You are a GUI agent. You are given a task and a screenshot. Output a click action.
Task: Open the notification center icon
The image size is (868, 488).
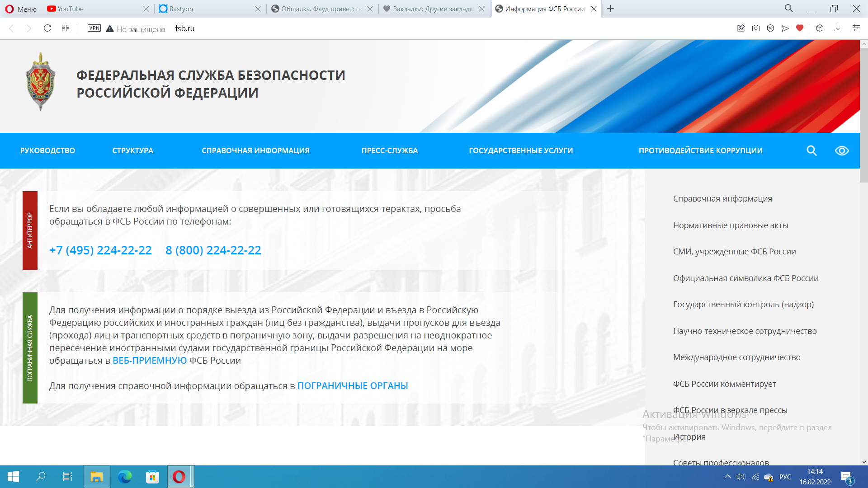coord(847,477)
